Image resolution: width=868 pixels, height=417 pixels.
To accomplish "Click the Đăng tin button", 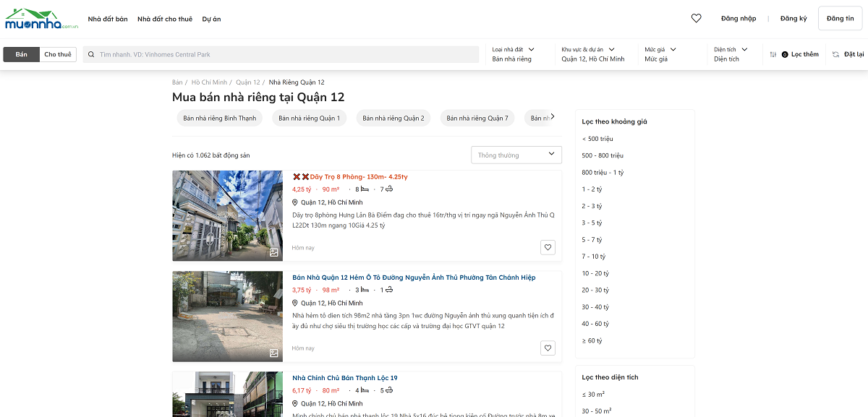I will pos(840,19).
